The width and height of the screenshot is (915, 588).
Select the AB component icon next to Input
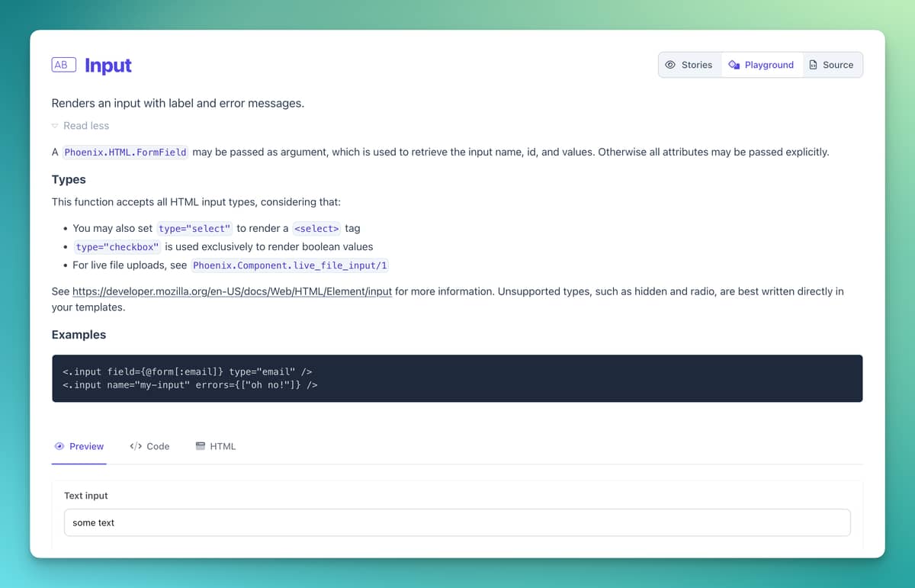(x=63, y=65)
